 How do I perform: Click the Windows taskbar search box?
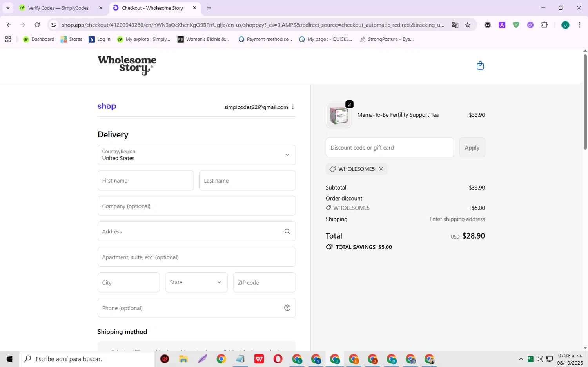87,359
